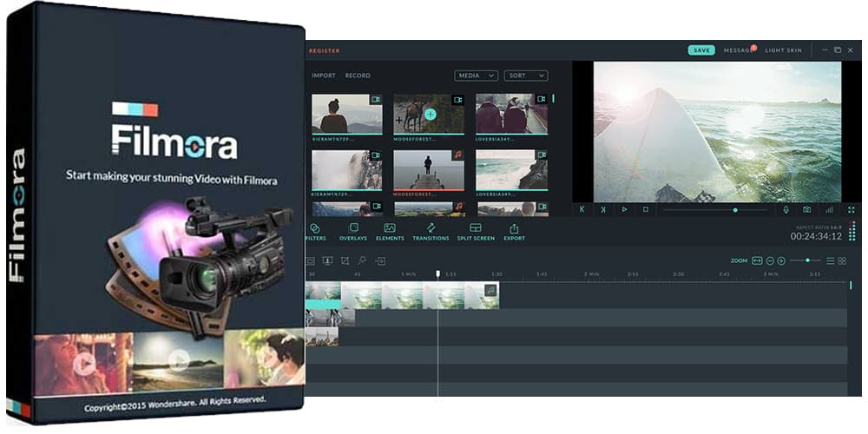Choose the Split Screen tool
This screenshot has width=868, height=434.
click(476, 232)
